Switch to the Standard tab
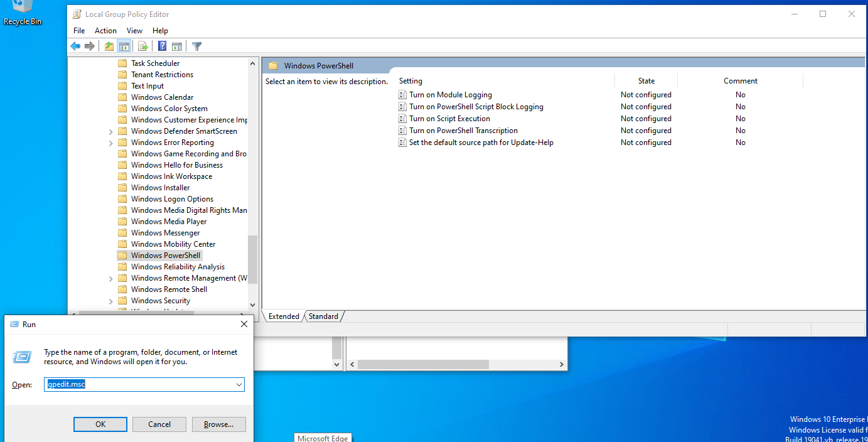The width and height of the screenshot is (868, 442). click(323, 316)
